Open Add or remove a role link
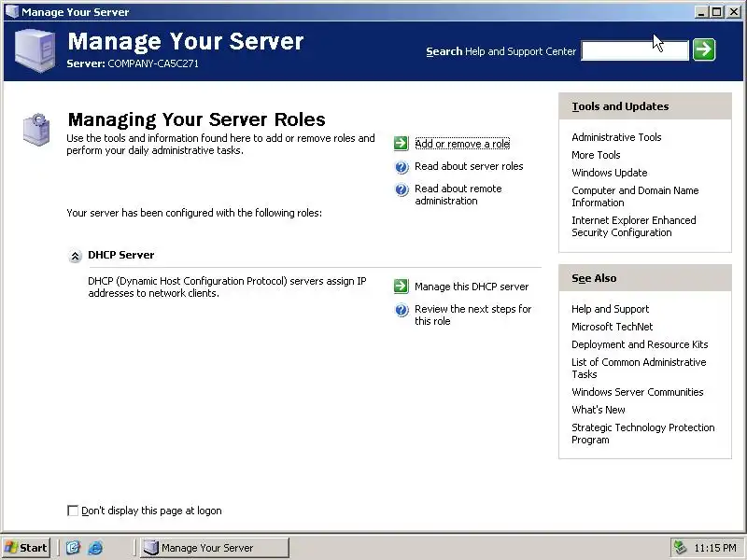747x560 pixels. click(462, 144)
